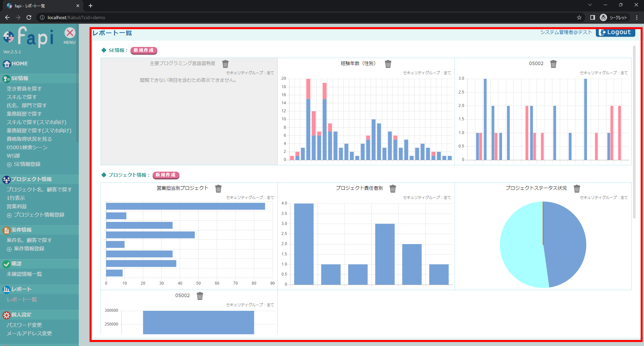Viewport: 644px width, 346px height.
Task: Log out using the Logout button
Action: (615, 33)
